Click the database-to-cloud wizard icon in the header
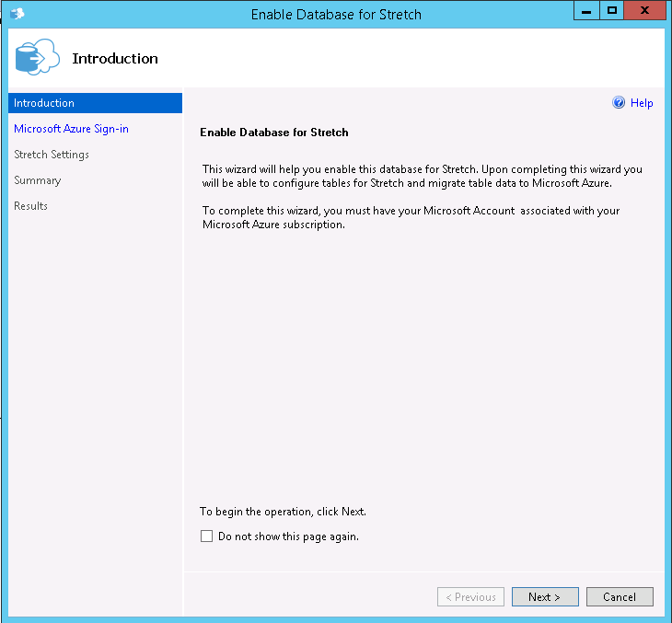Screen dimensions: 672x623 38,57
